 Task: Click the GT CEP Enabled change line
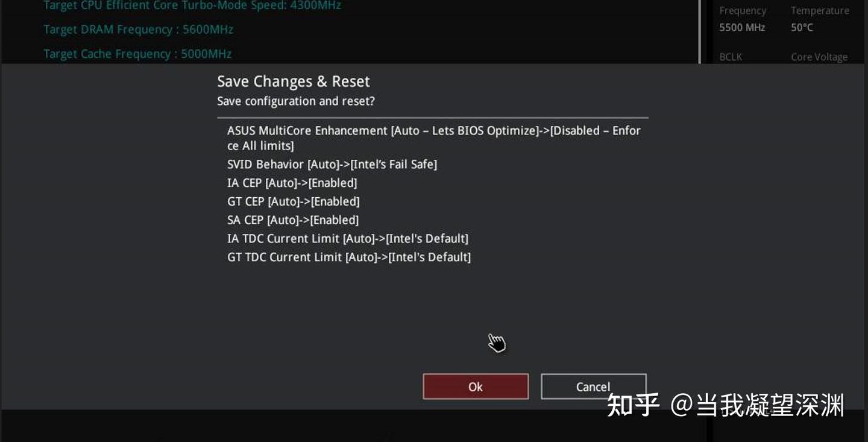(294, 201)
